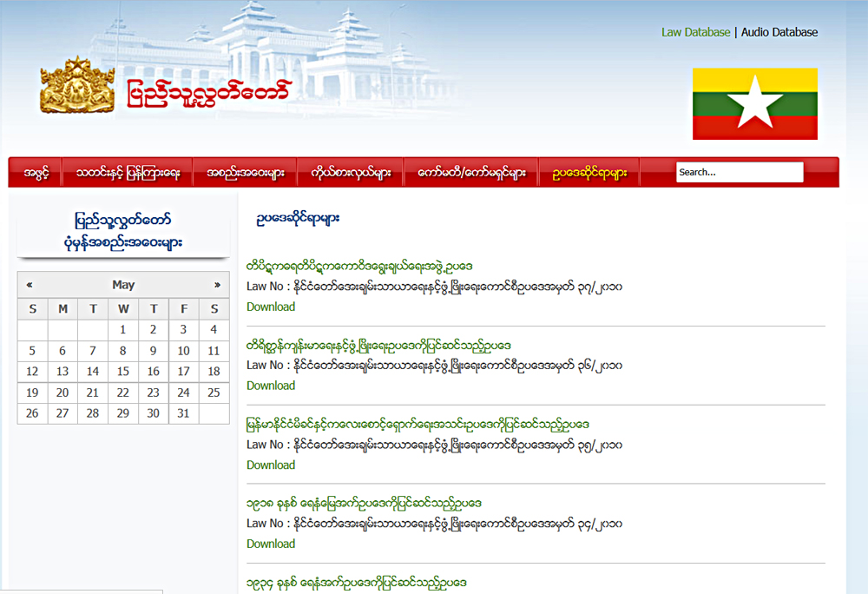868x594 pixels.
Task: Select day 2 in calendar
Action: [154, 329]
